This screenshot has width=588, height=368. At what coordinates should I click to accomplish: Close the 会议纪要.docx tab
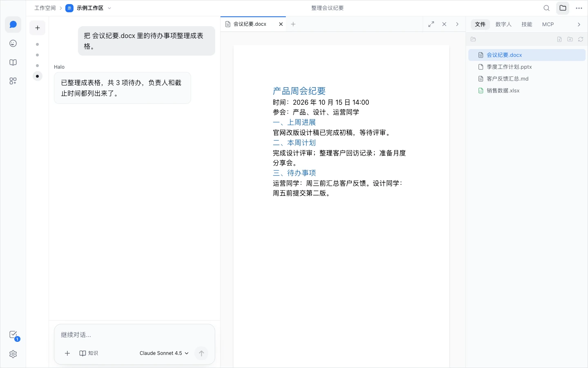[x=281, y=24]
